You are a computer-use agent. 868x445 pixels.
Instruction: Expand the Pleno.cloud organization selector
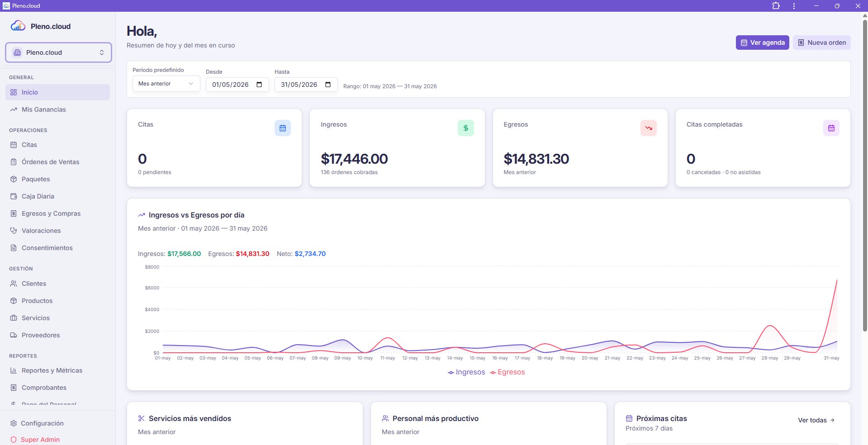58,52
